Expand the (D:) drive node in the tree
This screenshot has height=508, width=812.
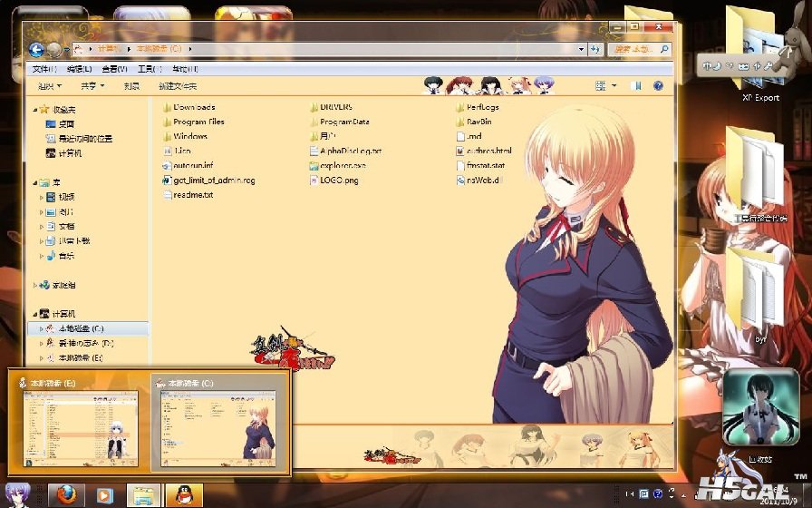pos(42,343)
